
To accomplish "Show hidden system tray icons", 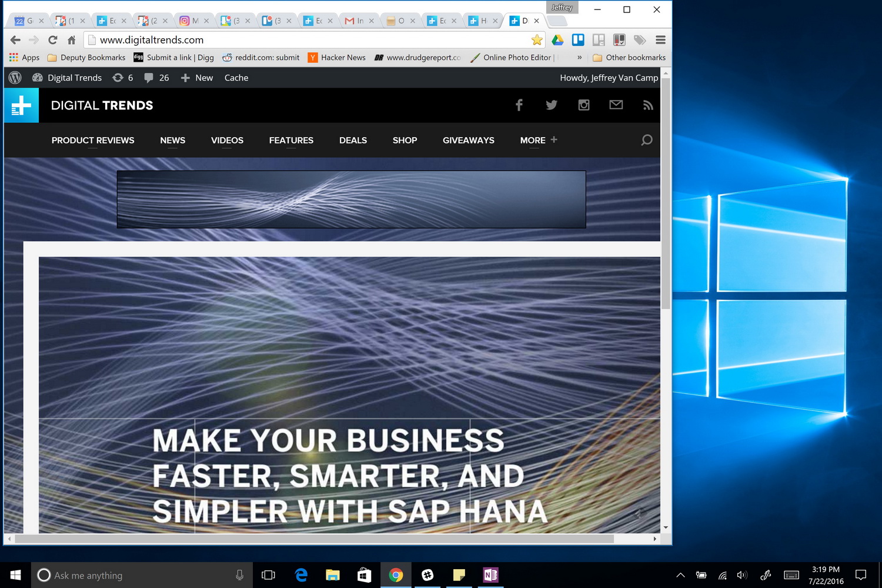I will pyautogui.click(x=680, y=575).
